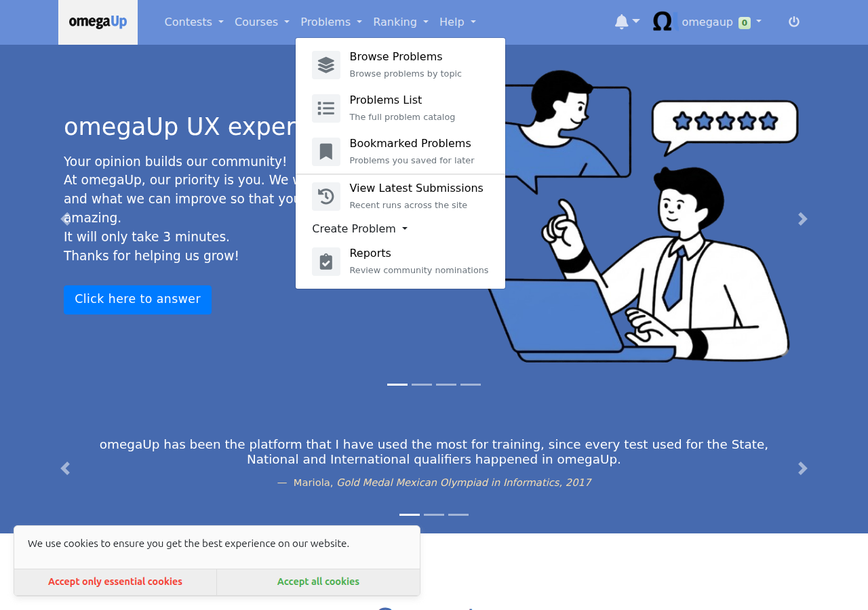
Task: Select Problems List menu entry
Action: point(400,108)
